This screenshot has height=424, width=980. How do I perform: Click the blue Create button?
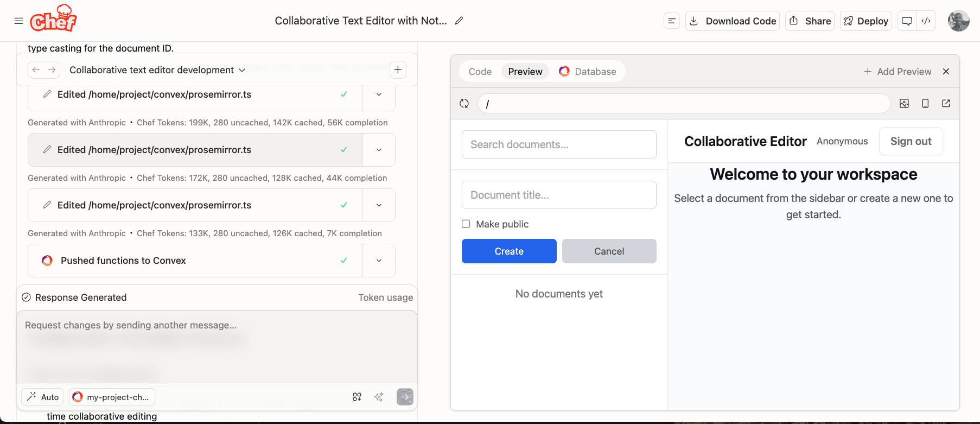tap(509, 251)
